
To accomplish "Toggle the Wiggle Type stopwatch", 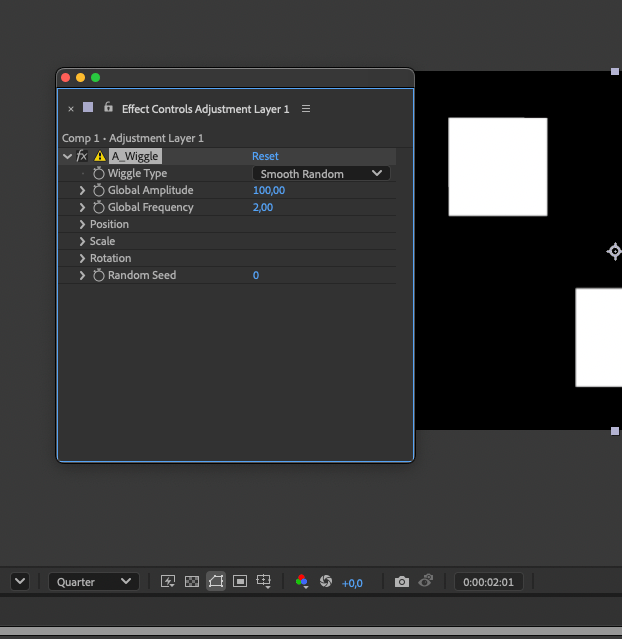I will point(98,173).
